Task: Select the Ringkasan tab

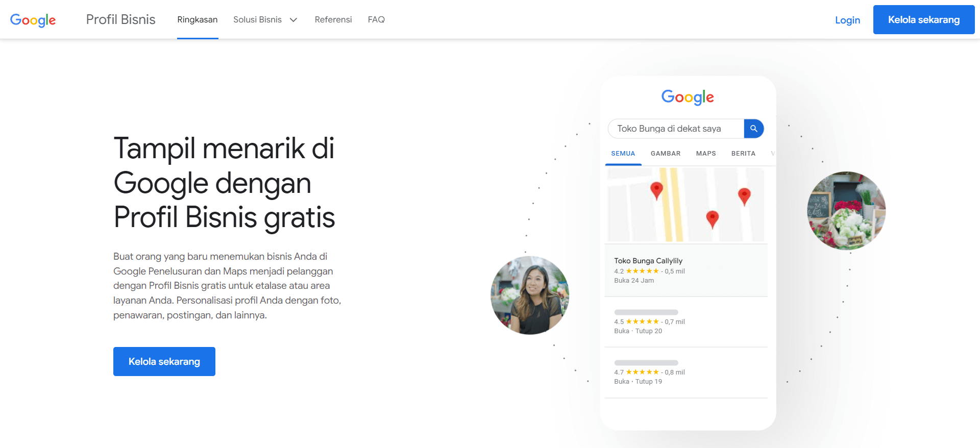Action: tap(198, 19)
